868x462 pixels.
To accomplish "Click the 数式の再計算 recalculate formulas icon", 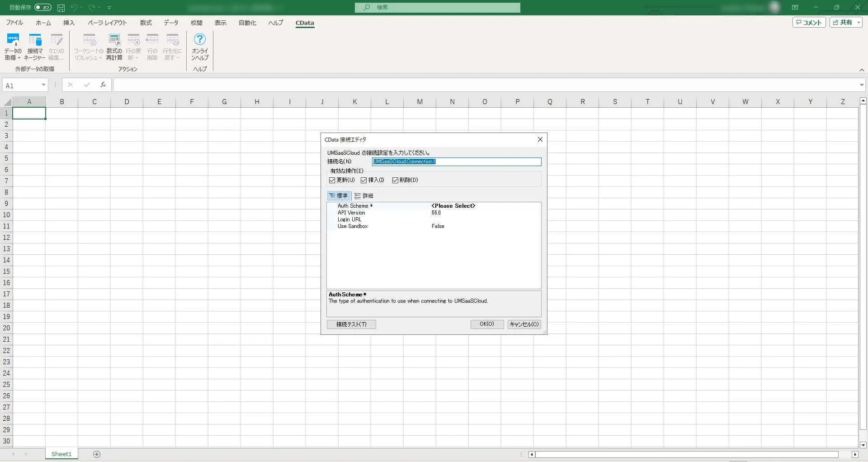I will 114,41.
